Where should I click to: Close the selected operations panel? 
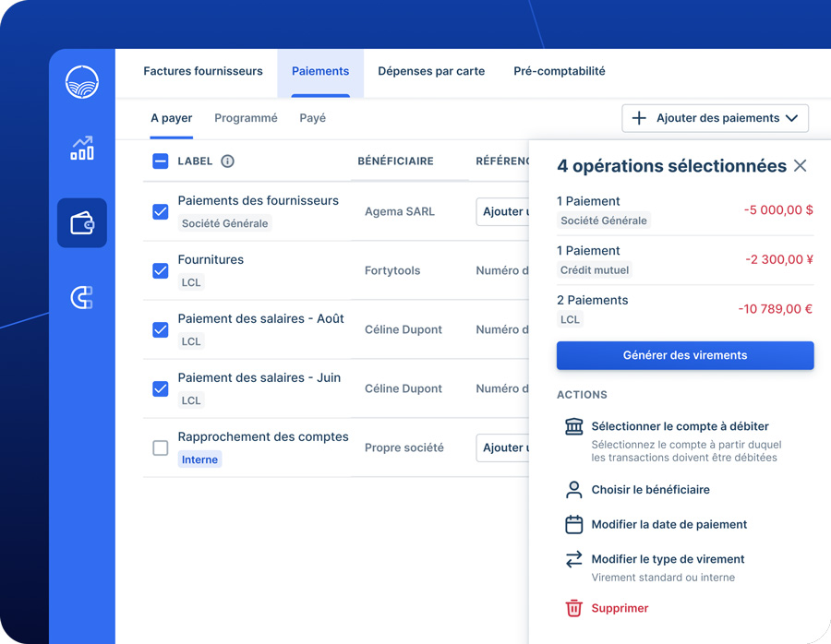coord(800,166)
